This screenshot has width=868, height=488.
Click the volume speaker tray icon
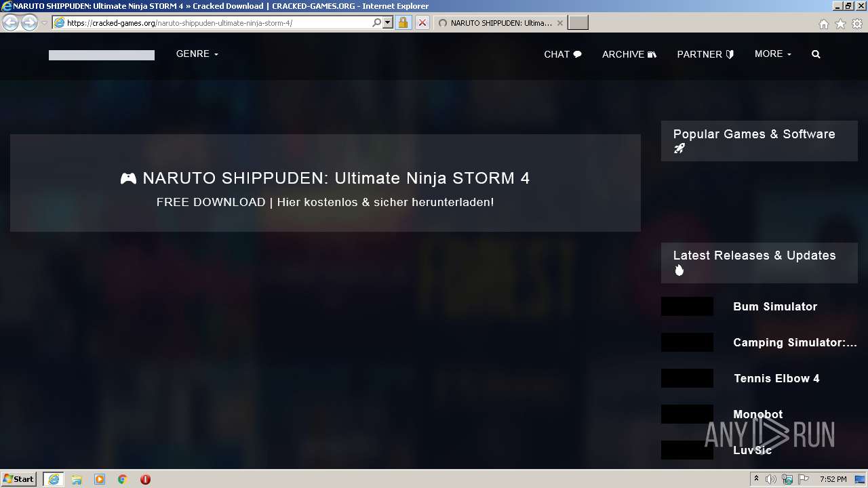[x=771, y=479]
